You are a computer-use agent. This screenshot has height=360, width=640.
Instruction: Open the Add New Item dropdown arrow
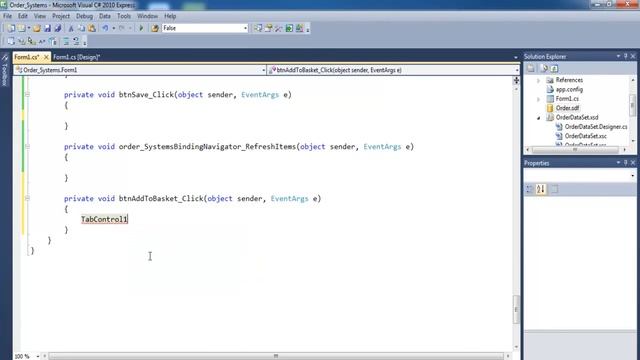(29, 28)
